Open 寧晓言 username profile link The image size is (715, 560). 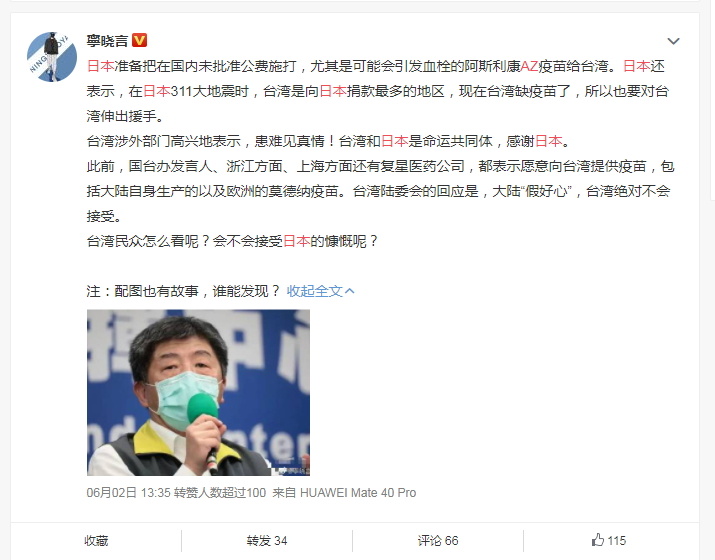(x=107, y=41)
